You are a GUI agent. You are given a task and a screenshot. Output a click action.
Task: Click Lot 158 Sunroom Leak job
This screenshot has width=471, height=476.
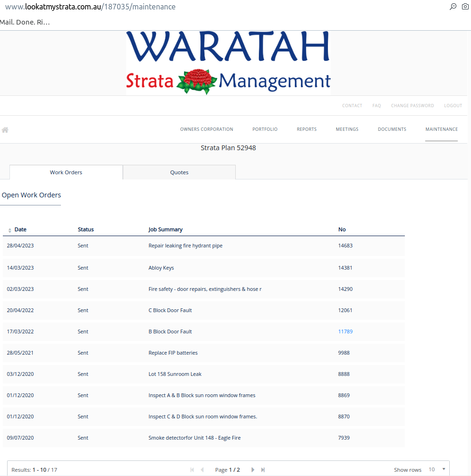[x=175, y=374]
